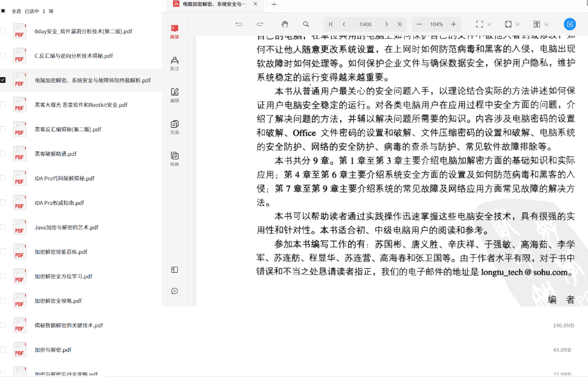
Task: Select the hand pan tool
Action: point(285,24)
